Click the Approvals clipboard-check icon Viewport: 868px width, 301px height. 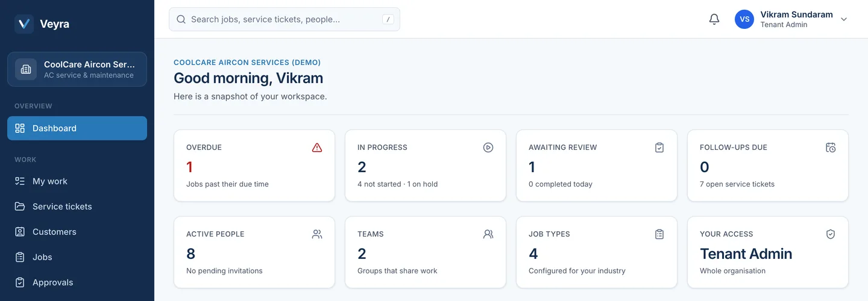(20, 282)
